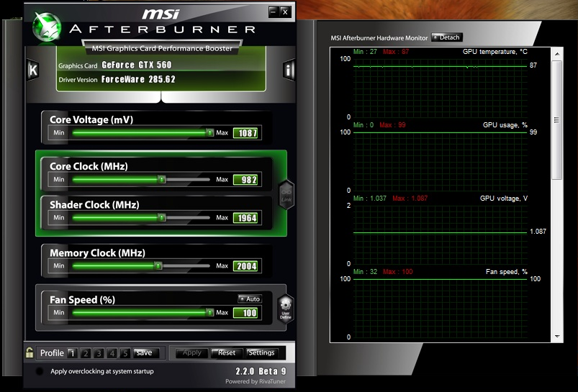Image resolution: width=578 pixels, height=392 pixels.
Task: Click the Apply button
Action: click(192, 353)
